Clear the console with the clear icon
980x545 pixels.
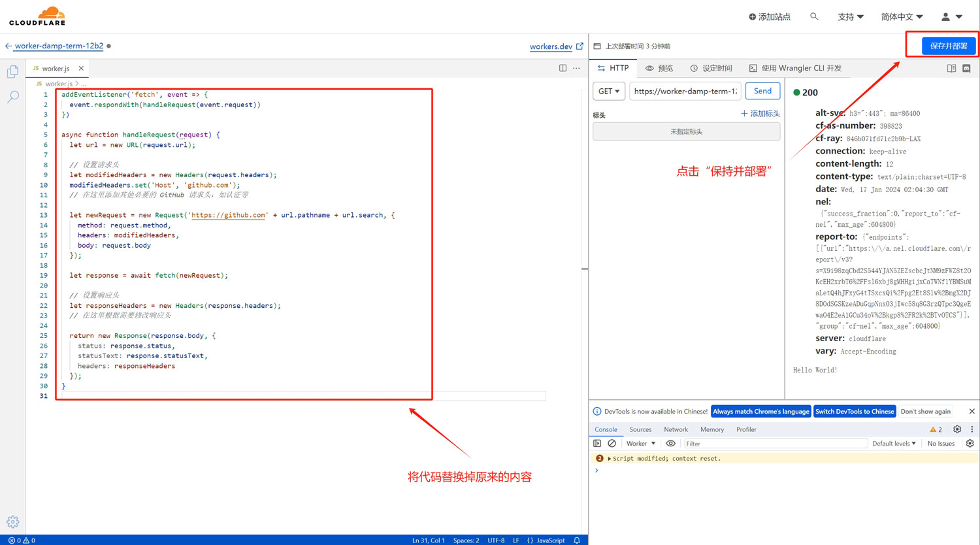click(612, 444)
